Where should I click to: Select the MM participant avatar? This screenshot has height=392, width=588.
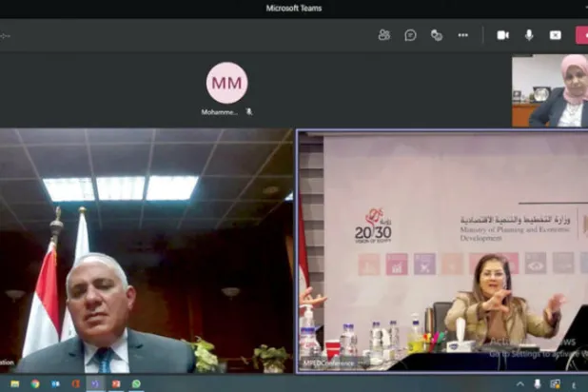click(226, 83)
